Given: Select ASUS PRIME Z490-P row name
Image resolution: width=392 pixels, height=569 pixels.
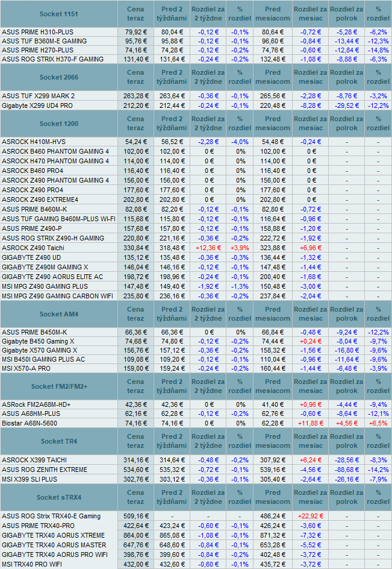Looking at the screenshot, I should click(31, 228).
